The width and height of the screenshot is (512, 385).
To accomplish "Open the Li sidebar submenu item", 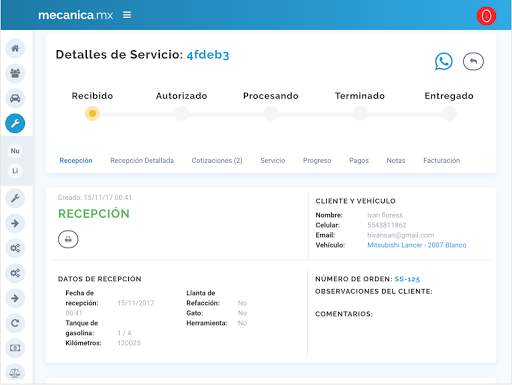I will 15,171.
